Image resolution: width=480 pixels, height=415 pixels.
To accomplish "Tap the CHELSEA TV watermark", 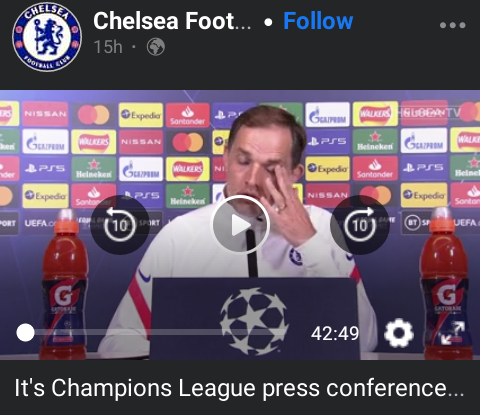I will click(x=428, y=113).
